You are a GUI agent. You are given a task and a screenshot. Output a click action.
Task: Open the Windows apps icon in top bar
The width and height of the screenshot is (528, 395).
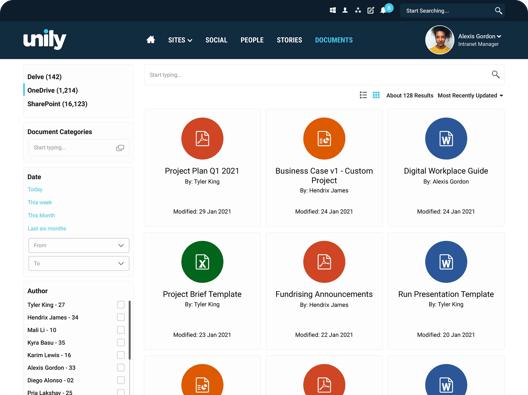pyautogui.click(x=333, y=10)
